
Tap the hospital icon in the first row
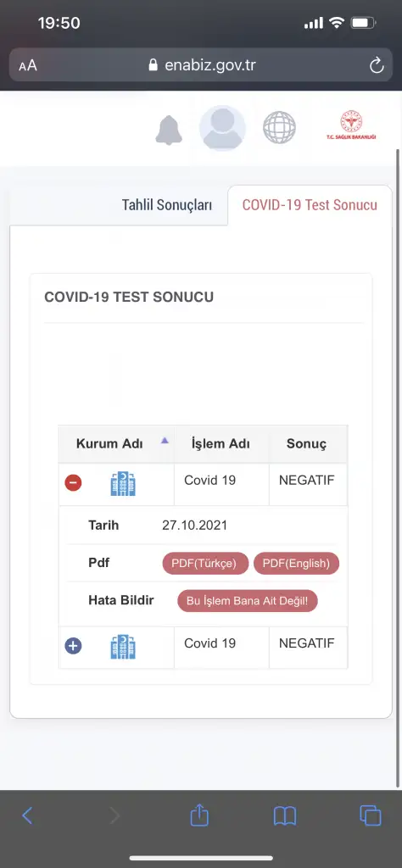[123, 484]
